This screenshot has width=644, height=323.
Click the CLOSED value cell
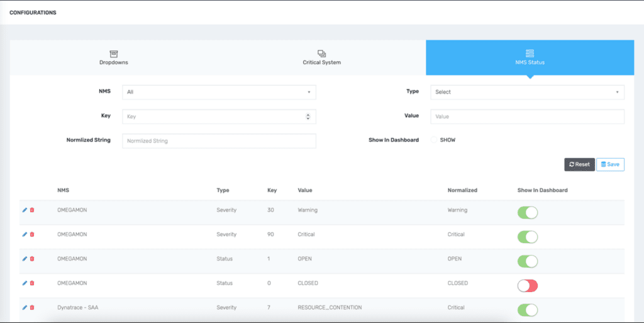pyautogui.click(x=308, y=283)
